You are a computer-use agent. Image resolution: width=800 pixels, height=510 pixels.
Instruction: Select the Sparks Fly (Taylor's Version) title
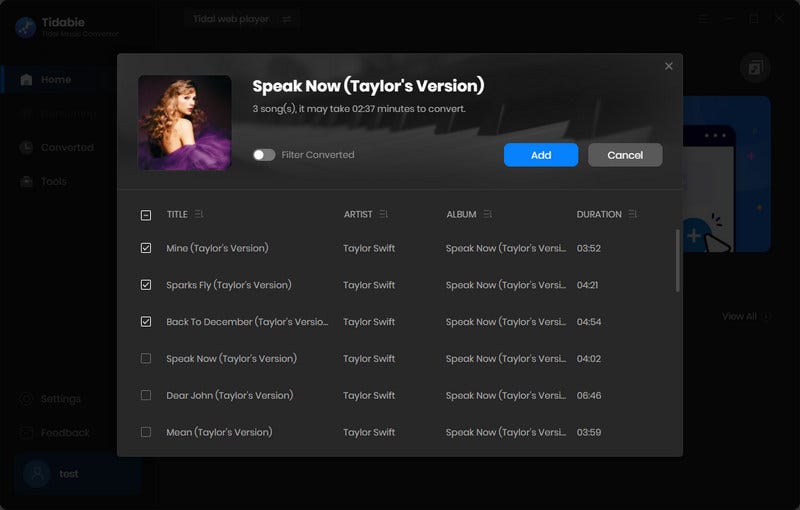pos(229,285)
